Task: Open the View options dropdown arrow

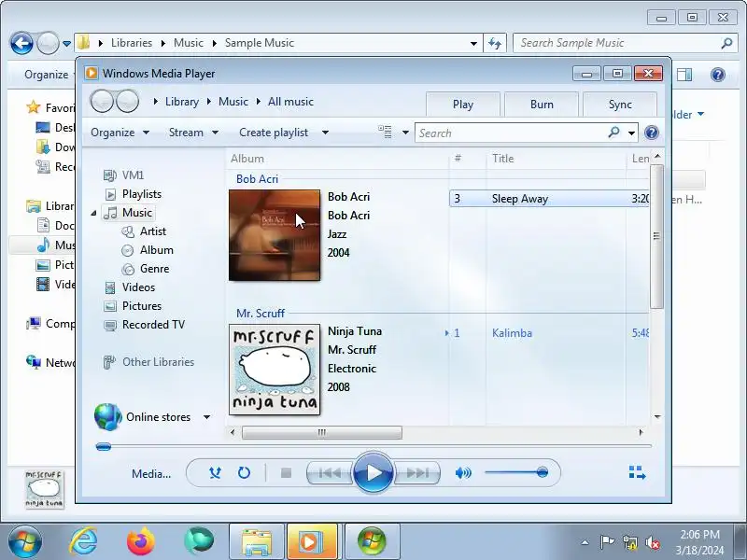Action: tap(405, 133)
